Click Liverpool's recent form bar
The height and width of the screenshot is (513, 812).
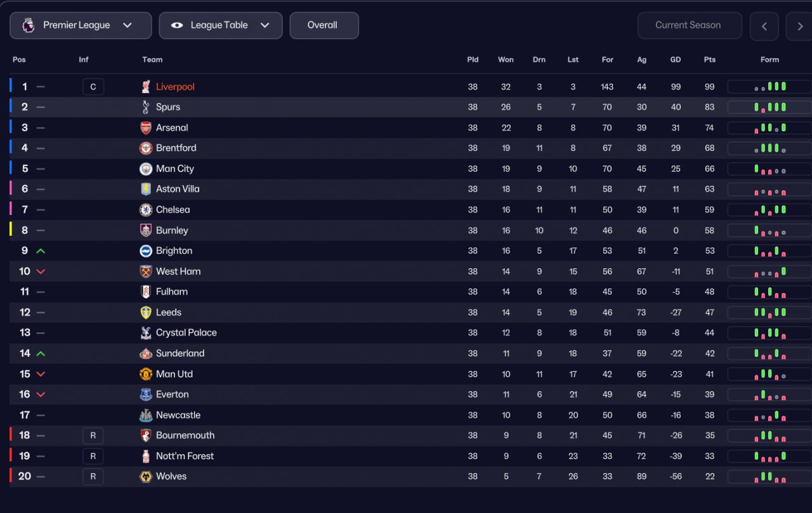coord(769,87)
